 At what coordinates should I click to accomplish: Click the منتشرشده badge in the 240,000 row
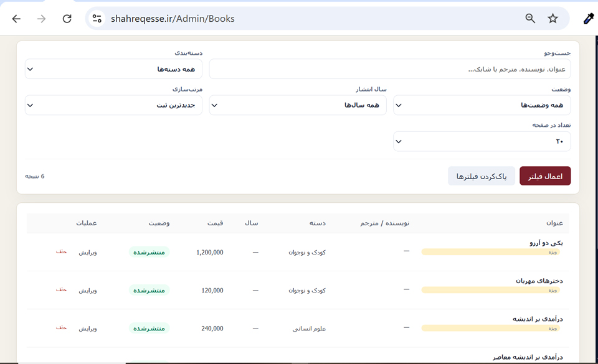pyautogui.click(x=149, y=328)
